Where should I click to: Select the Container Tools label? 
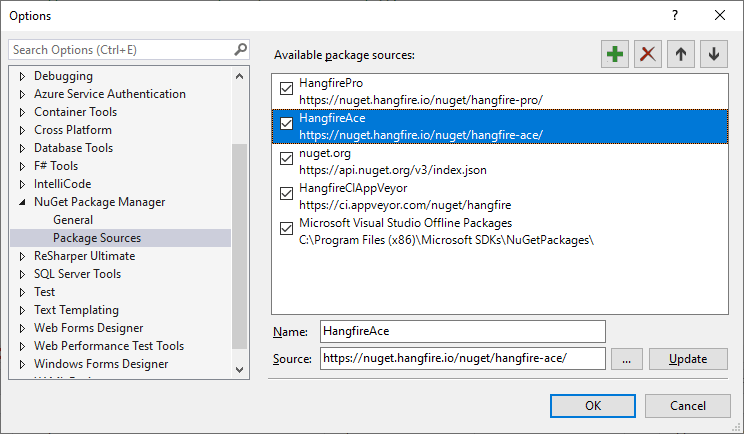click(x=75, y=112)
